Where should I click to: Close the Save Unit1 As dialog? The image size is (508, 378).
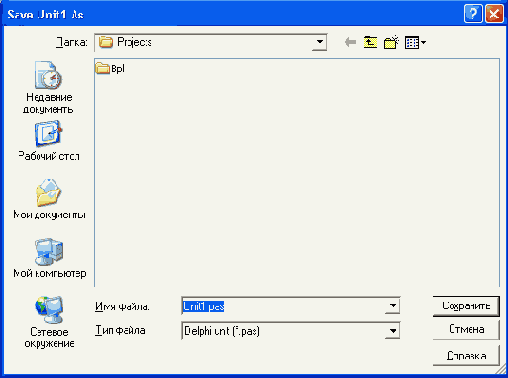coord(494,14)
